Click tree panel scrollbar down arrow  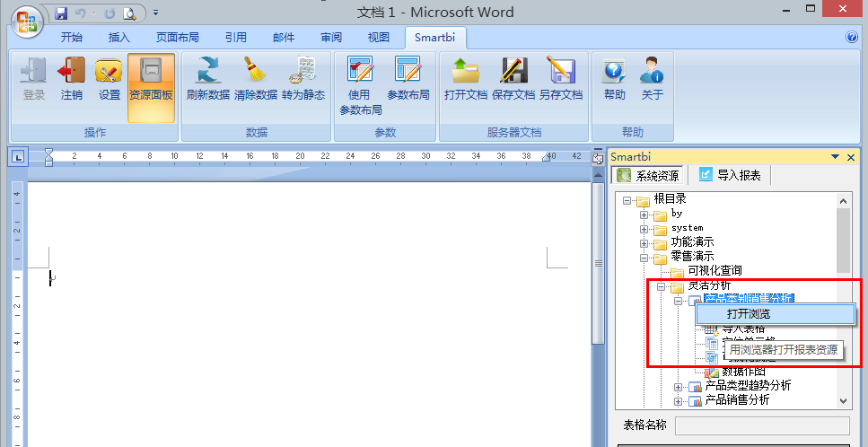click(843, 401)
